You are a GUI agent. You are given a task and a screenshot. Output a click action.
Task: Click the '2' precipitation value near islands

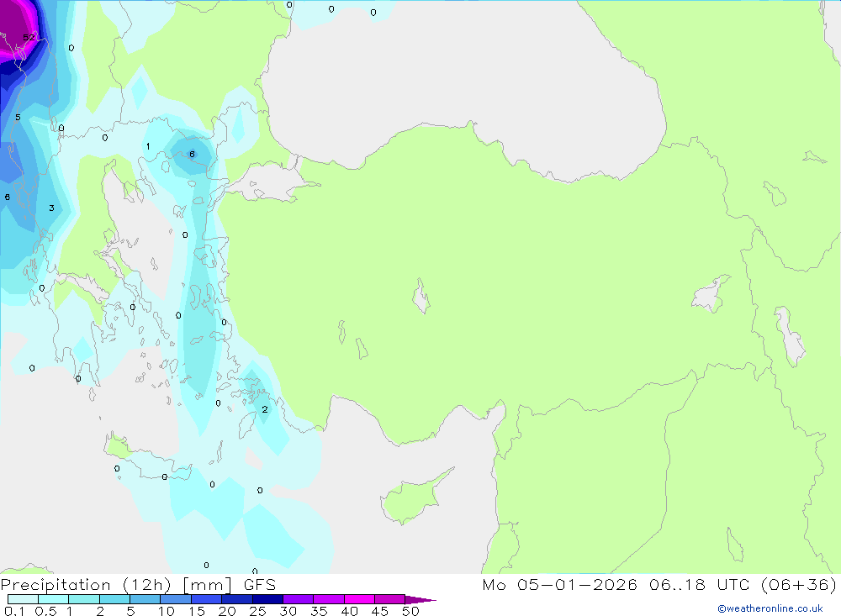click(x=264, y=409)
